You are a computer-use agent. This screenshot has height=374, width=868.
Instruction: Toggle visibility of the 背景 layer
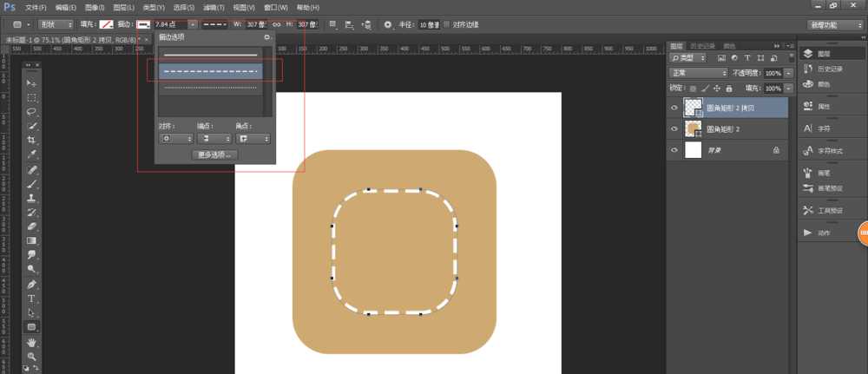click(x=675, y=150)
